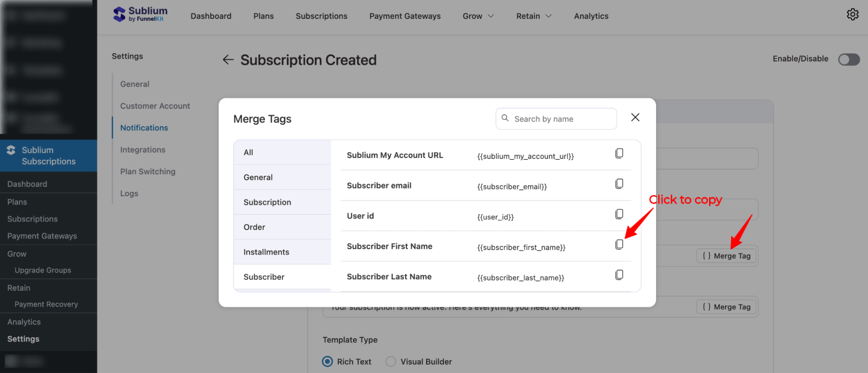Copy the Sublium My Account URL merge tag
This screenshot has width=868, height=373.
[619, 153]
